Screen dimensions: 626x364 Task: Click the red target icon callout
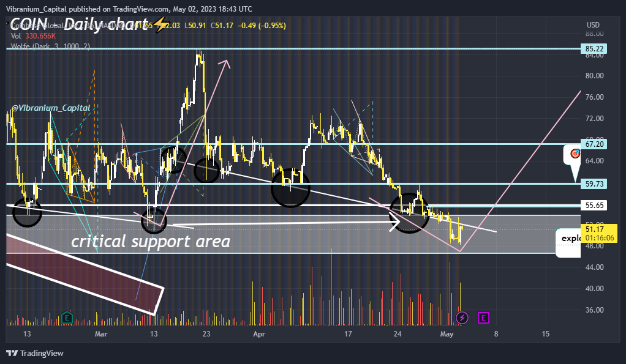tap(575, 154)
